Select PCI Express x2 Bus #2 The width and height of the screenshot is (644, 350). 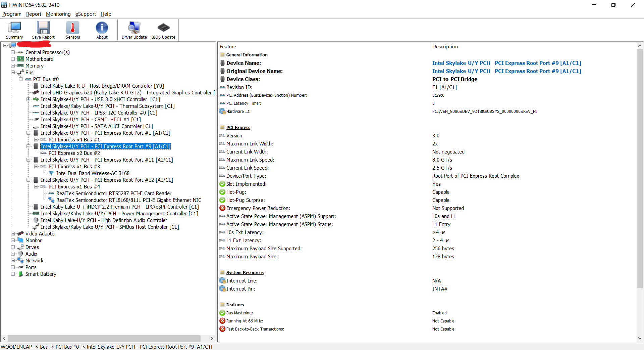tap(74, 153)
